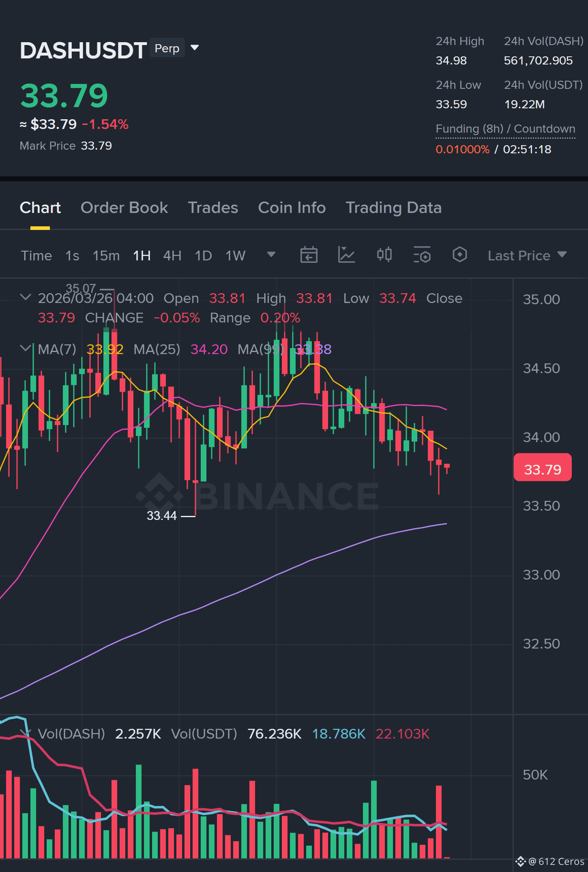Open the line chart indicators icon
The image size is (588, 872).
click(346, 255)
